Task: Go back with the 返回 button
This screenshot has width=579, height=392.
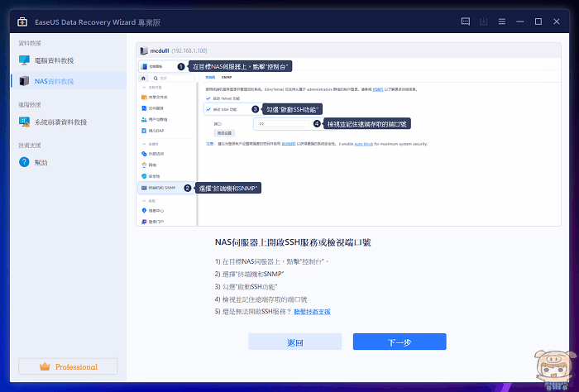Action: tap(295, 342)
